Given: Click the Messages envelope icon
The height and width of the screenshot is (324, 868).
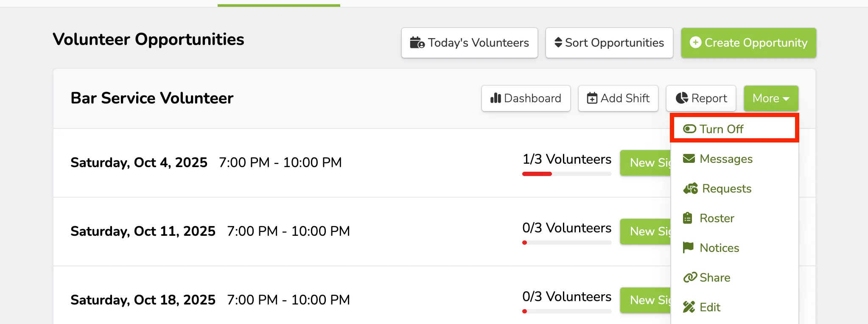Looking at the screenshot, I should coord(689,159).
